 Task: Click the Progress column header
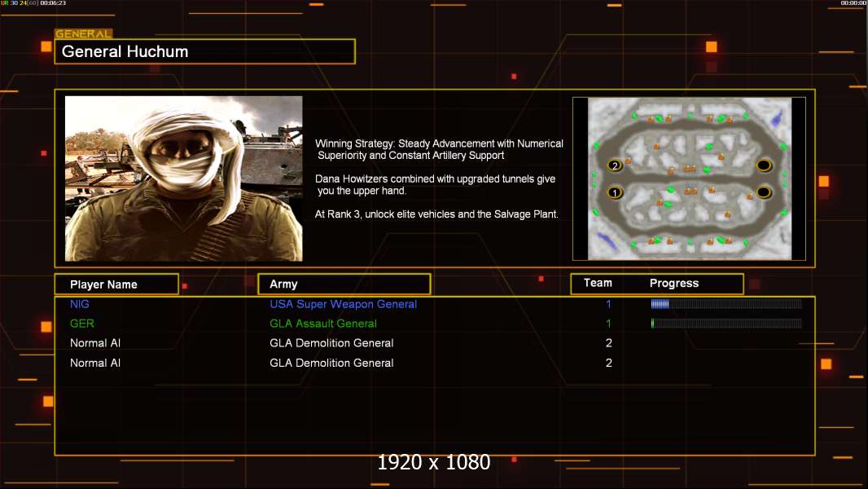coord(674,283)
